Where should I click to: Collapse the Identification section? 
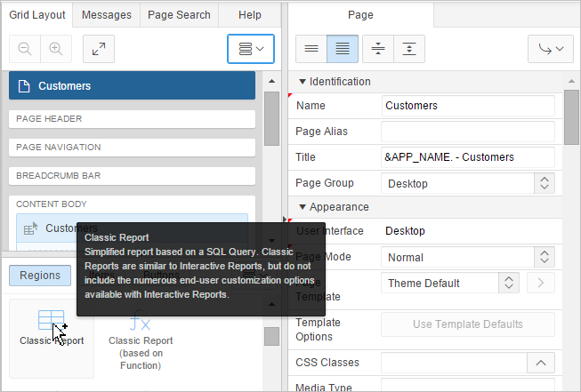(303, 82)
